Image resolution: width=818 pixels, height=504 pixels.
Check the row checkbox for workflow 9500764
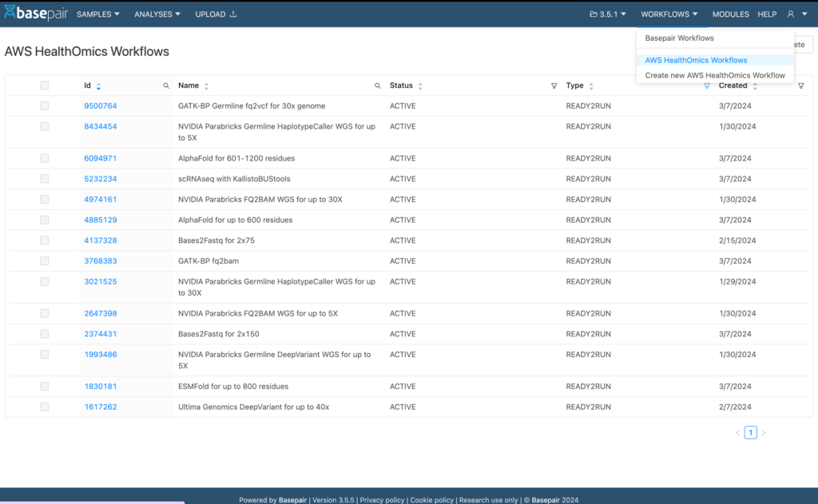(44, 105)
